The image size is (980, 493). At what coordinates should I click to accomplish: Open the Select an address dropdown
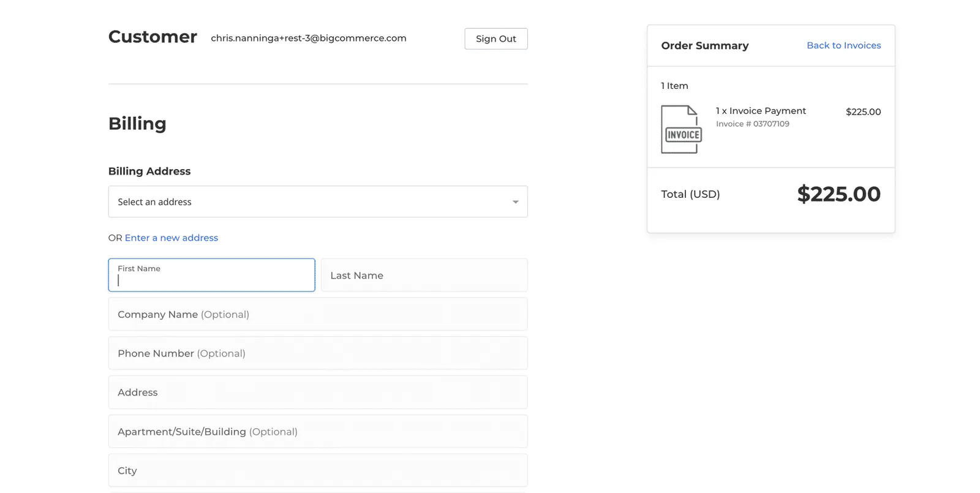pos(318,201)
